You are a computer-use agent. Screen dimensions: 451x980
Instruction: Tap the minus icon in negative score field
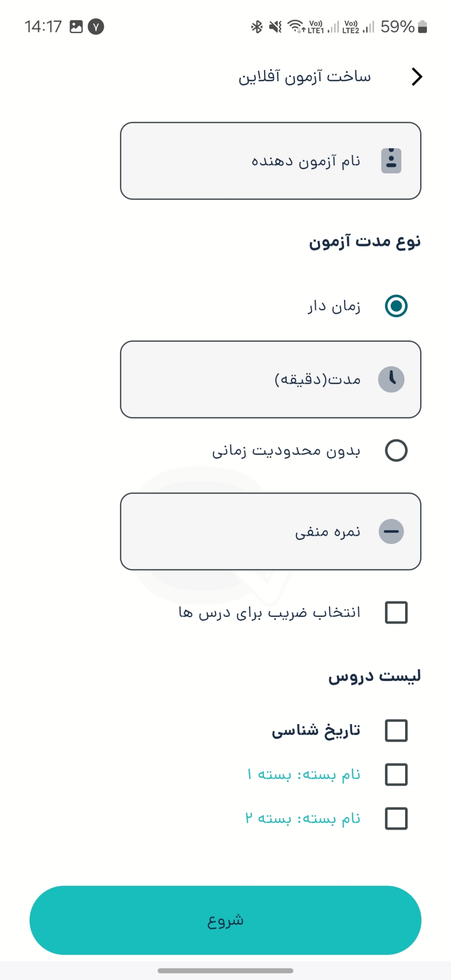391,531
